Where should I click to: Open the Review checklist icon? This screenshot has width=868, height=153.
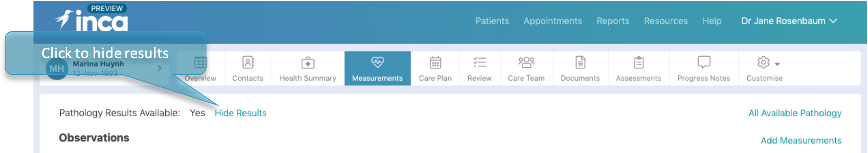pyautogui.click(x=479, y=62)
